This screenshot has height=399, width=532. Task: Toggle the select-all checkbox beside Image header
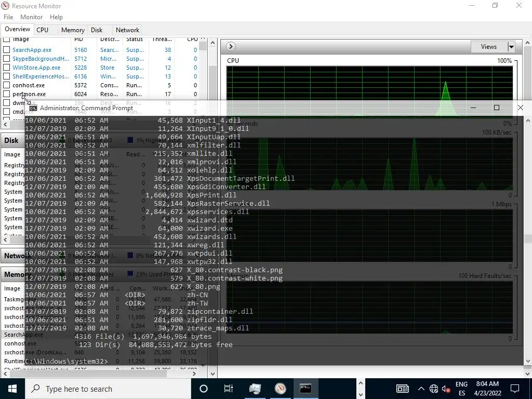pyautogui.click(x=6, y=39)
